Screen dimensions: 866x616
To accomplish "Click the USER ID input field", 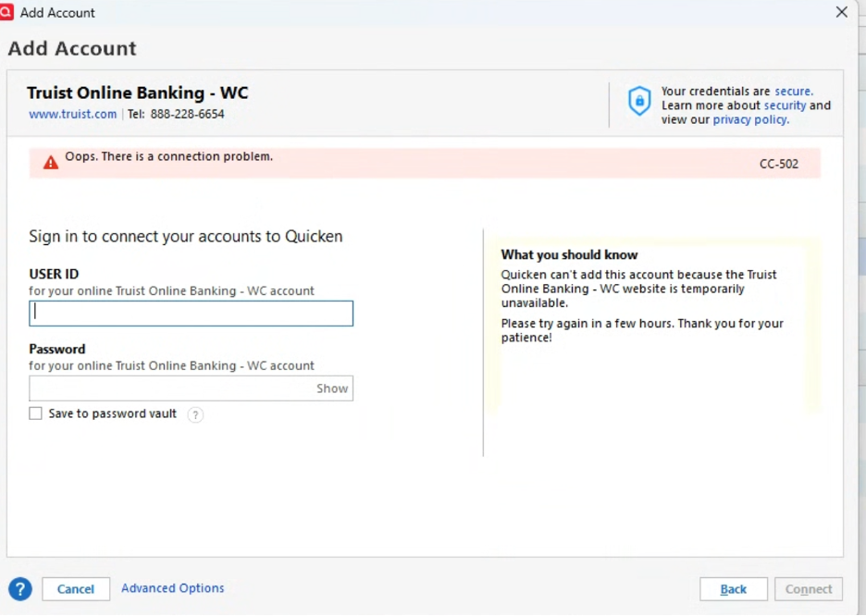I will click(192, 313).
